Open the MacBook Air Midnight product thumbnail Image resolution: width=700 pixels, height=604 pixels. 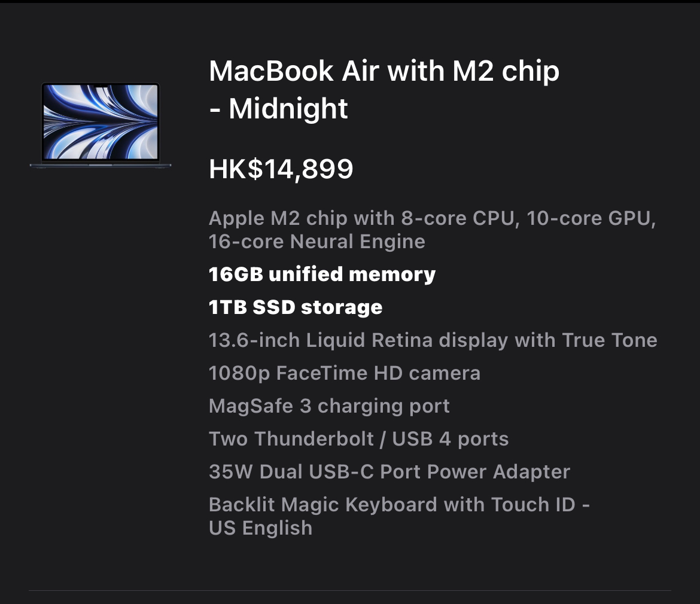(x=101, y=125)
